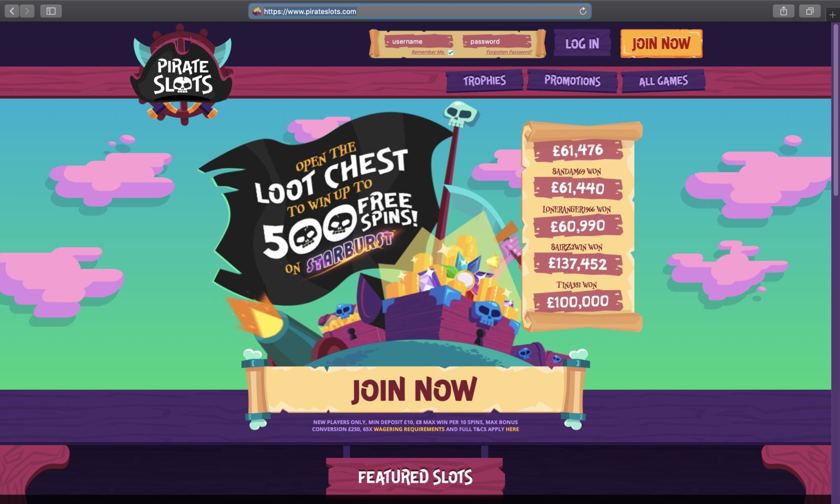Open the All Games menu tab
Screen dimensions: 840x504
(x=663, y=81)
